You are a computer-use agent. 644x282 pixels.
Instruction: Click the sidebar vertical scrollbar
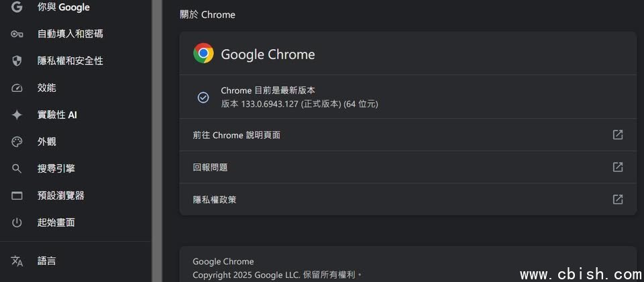(157, 134)
